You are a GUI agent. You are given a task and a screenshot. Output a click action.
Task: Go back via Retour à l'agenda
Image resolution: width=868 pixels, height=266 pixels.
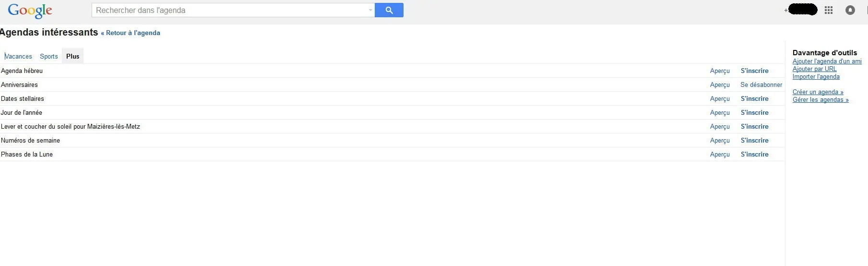pos(131,33)
